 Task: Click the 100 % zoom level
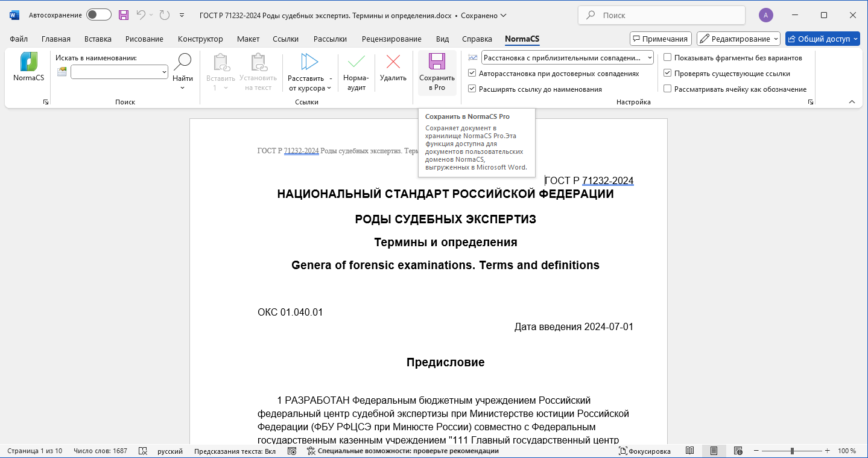[847, 451]
